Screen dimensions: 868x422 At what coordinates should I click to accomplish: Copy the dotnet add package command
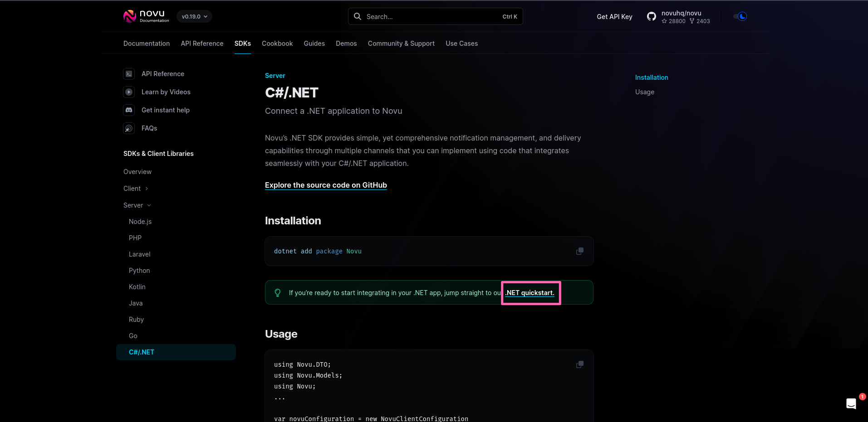(x=579, y=251)
